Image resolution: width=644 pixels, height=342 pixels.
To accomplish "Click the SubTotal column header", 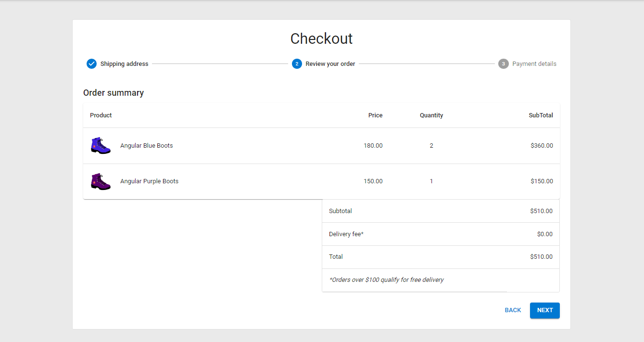I will click(x=541, y=115).
